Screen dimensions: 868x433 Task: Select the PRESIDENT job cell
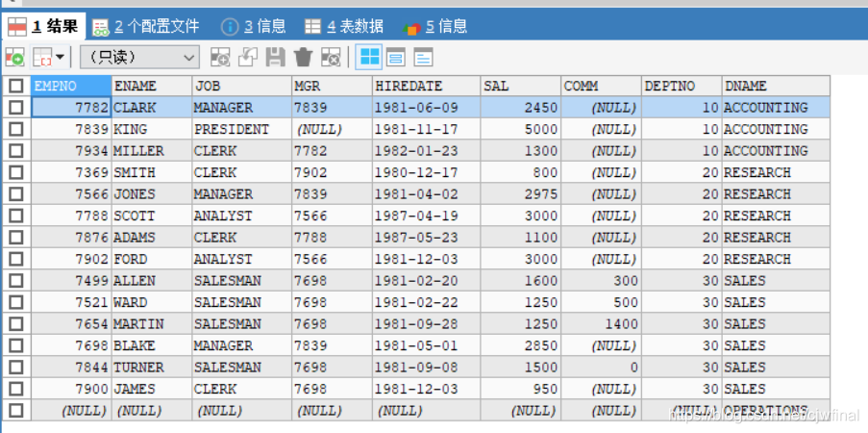click(x=242, y=129)
